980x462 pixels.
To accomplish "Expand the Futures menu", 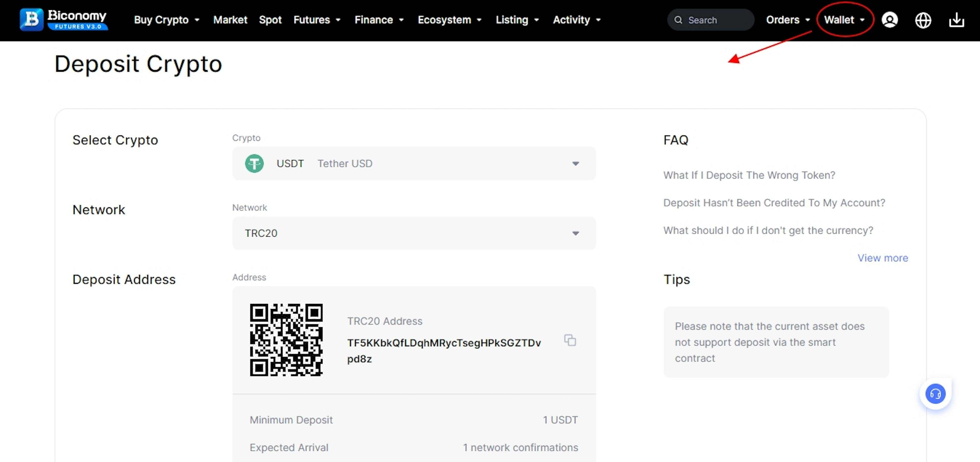I will point(317,20).
